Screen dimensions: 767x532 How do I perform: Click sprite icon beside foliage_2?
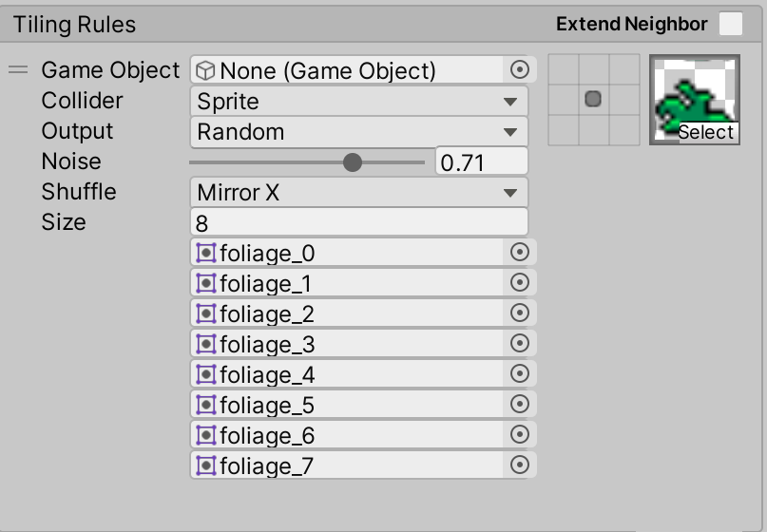pos(205,313)
